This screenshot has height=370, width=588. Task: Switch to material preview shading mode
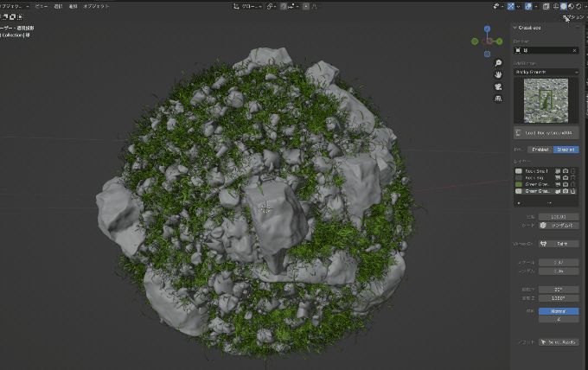tap(571, 6)
